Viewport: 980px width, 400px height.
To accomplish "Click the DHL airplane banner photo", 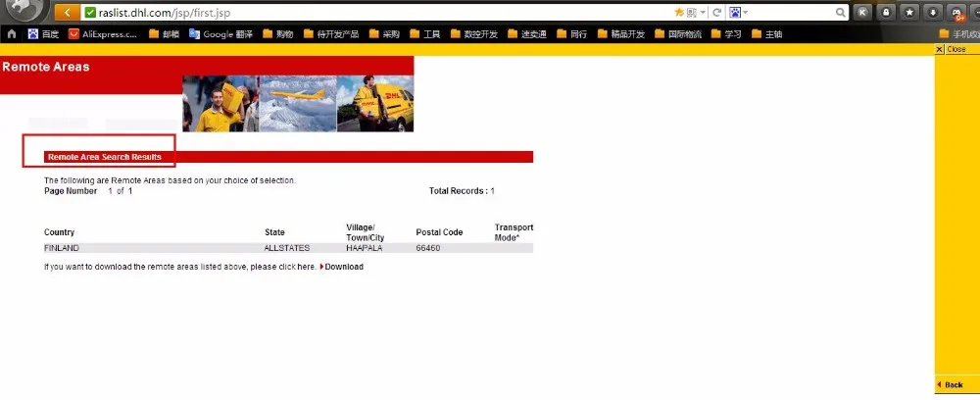I will tap(298, 104).
